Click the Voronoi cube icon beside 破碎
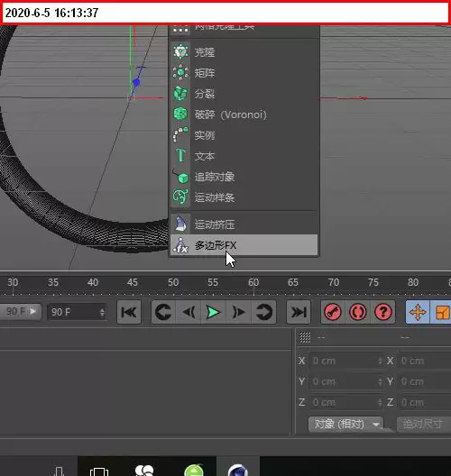The height and width of the screenshot is (476, 451). [180, 114]
